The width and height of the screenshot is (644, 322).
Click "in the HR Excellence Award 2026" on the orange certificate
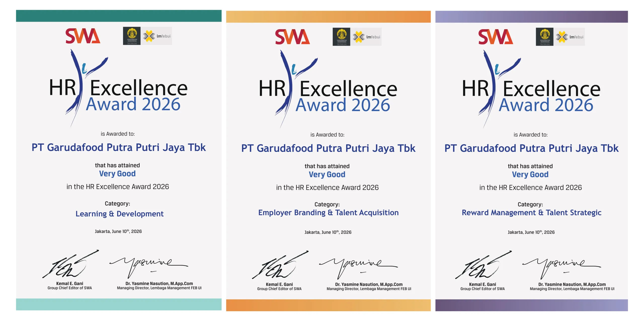pyautogui.click(x=327, y=187)
